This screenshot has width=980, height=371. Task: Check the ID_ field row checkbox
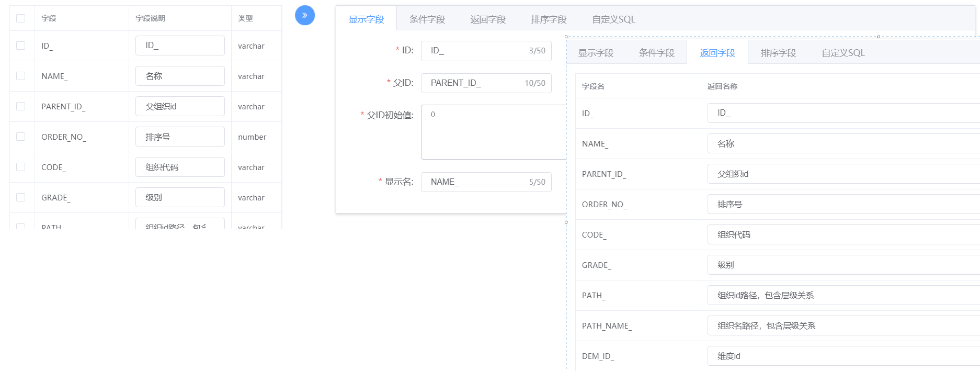pos(21,46)
